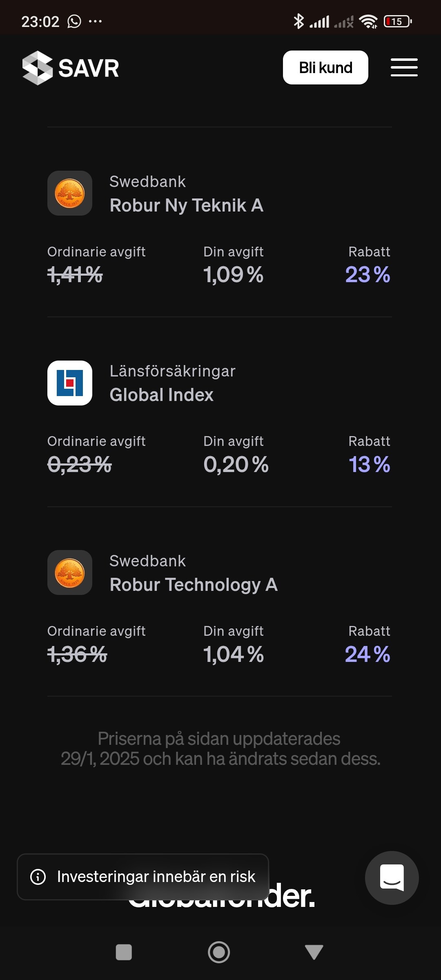The width and height of the screenshot is (441, 980).
Task: Open the chat support bubble
Action: (392, 878)
